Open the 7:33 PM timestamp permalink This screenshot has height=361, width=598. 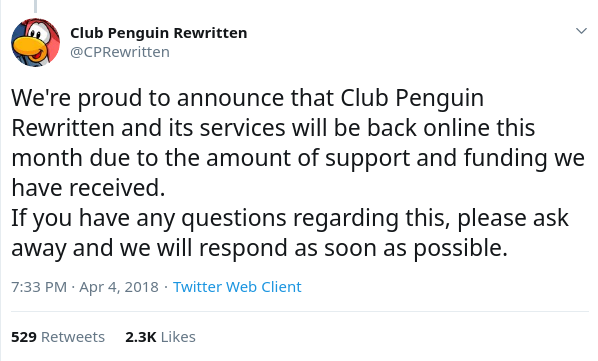39,287
